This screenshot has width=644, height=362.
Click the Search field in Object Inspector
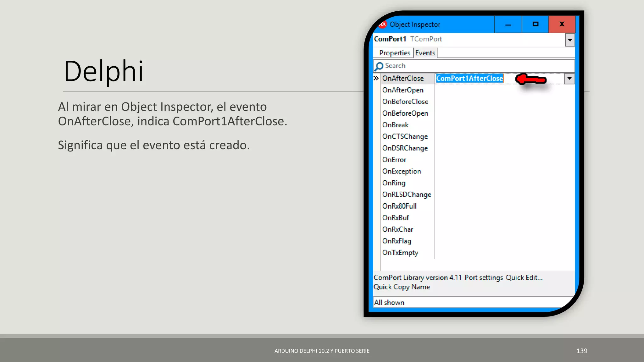coord(474,66)
